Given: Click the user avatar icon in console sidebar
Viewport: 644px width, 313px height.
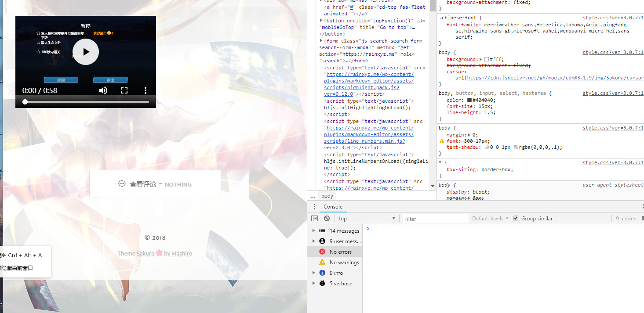Looking at the screenshot, I should (x=322, y=241).
